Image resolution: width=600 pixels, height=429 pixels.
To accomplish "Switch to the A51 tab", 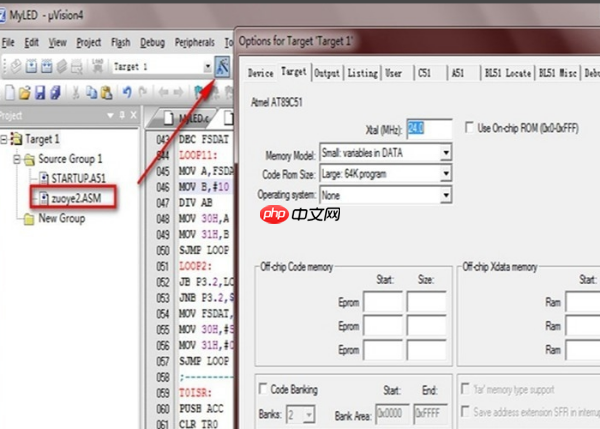I will pos(458,73).
